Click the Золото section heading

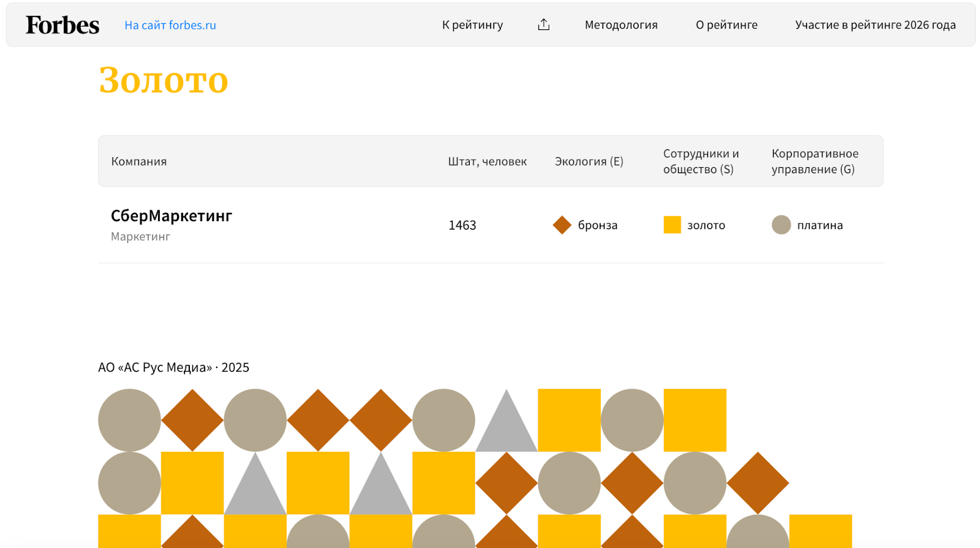(x=164, y=80)
